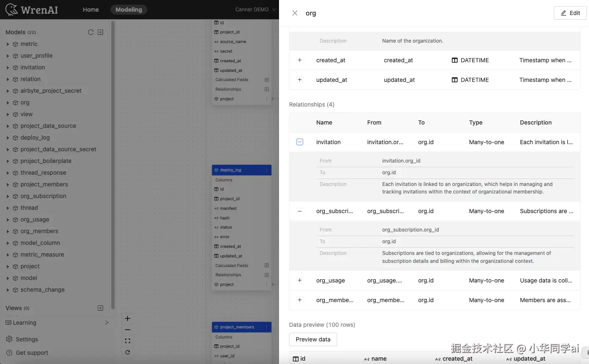
Task: Expand the project model tree
Action: click(8, 266)
